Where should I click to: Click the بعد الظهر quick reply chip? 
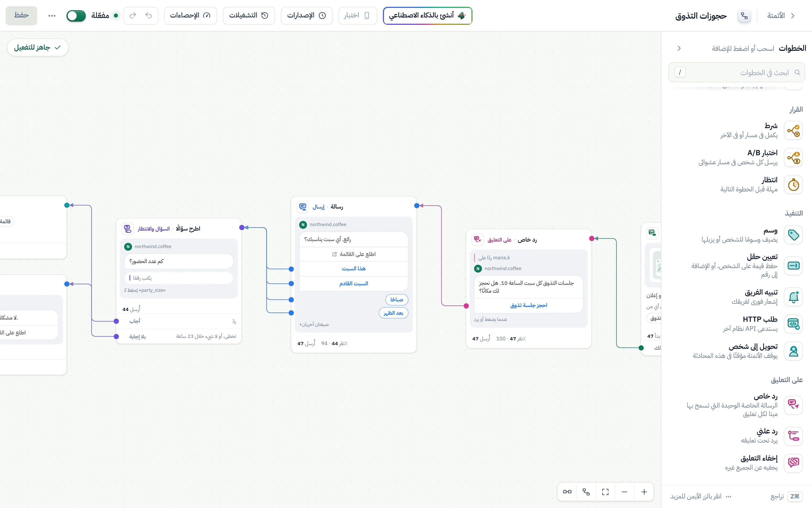(393, 313)
